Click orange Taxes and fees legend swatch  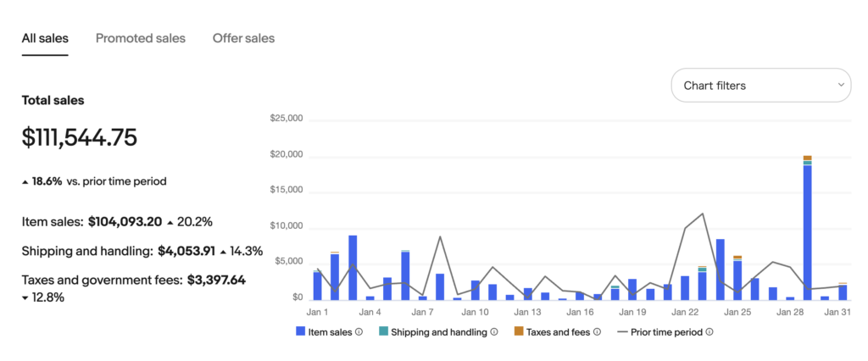[519, 332]
